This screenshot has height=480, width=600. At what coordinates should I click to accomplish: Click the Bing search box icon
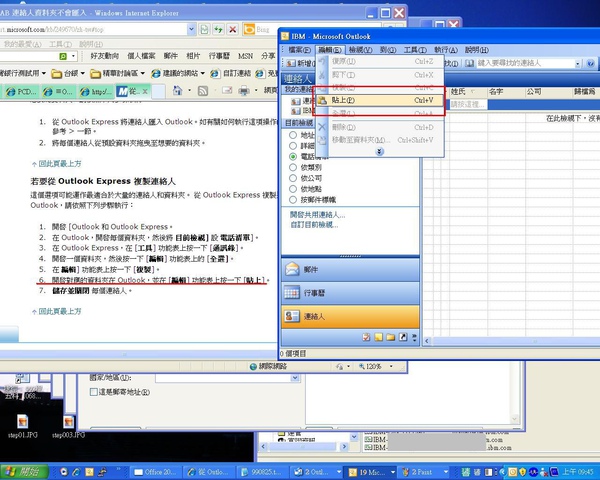click(249, 29)
